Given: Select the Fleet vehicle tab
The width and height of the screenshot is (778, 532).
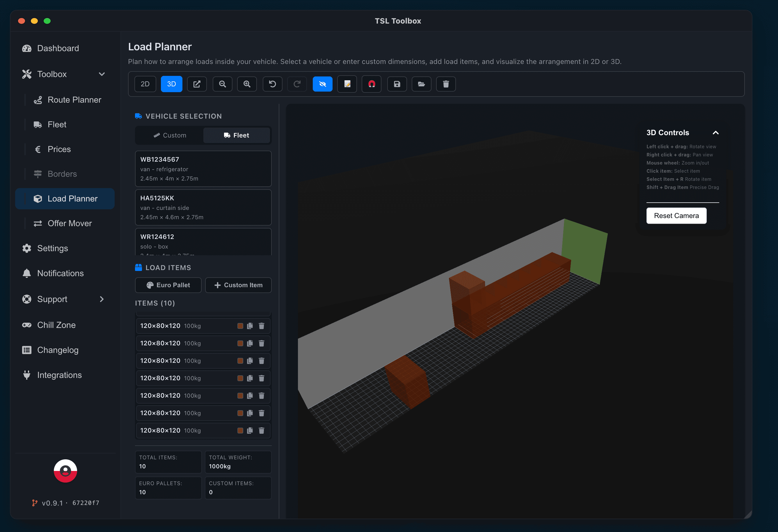Looking at the screenshot, I should (236, 135).
